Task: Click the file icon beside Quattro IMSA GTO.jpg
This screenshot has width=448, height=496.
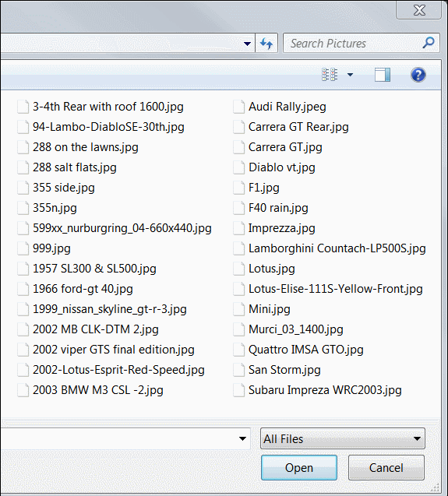Action: 238,350
